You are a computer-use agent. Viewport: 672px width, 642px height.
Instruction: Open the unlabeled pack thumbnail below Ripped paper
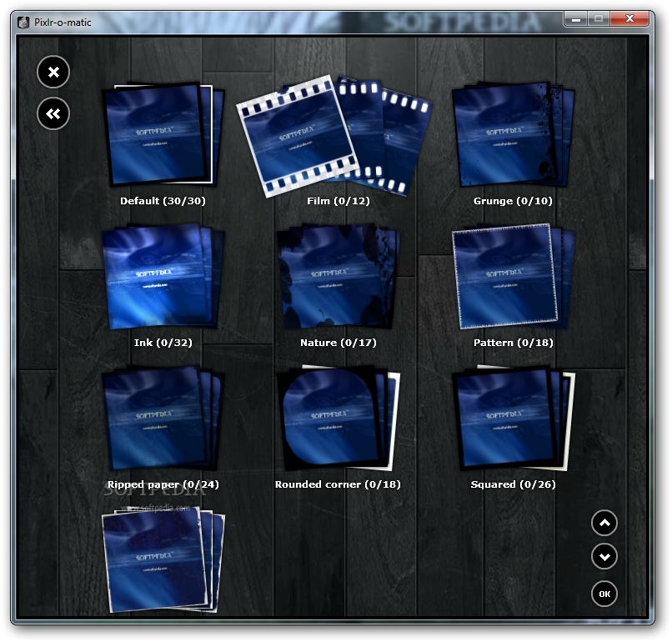pyautogui.click(x=163, y=559)
